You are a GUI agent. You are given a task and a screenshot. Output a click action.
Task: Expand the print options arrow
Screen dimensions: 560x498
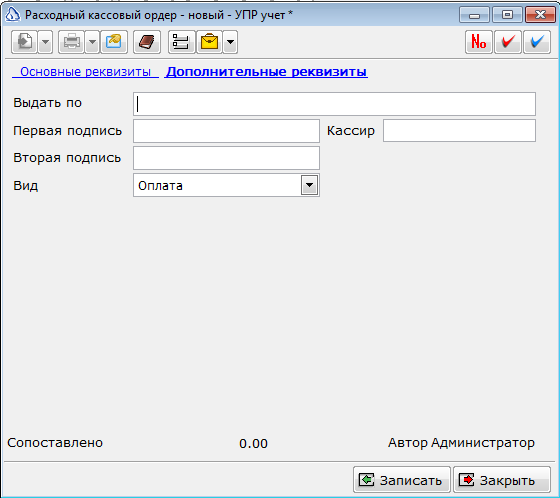pyautogui.click(x=92, y=42)
